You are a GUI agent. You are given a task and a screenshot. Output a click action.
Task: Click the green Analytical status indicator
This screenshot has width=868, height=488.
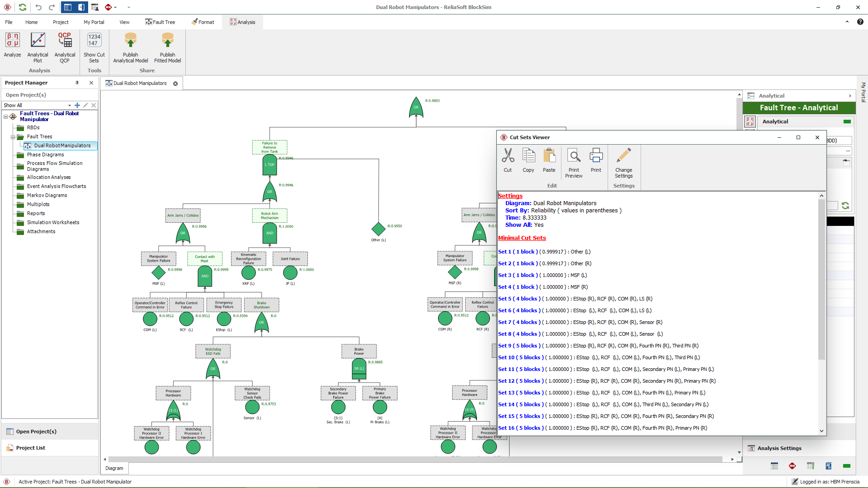(847, 122)
